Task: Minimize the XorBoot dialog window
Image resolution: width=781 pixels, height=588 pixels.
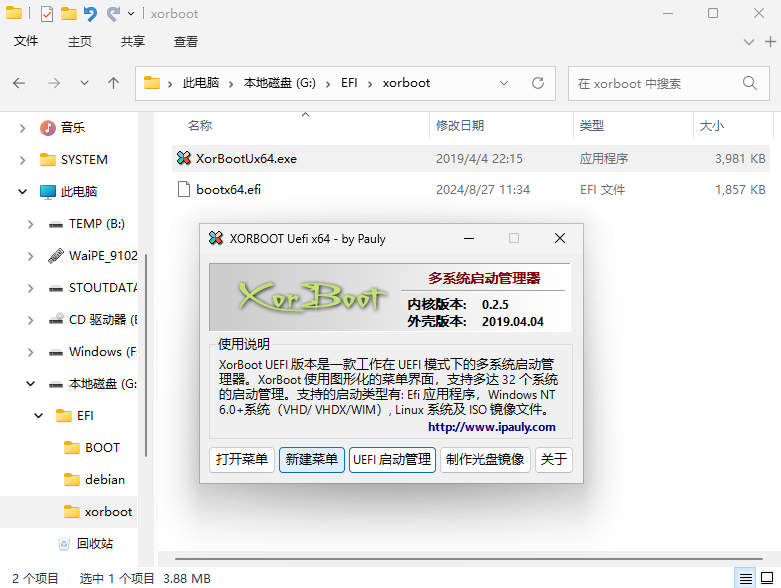Action: pyautogui.click(x=469, y=238)
